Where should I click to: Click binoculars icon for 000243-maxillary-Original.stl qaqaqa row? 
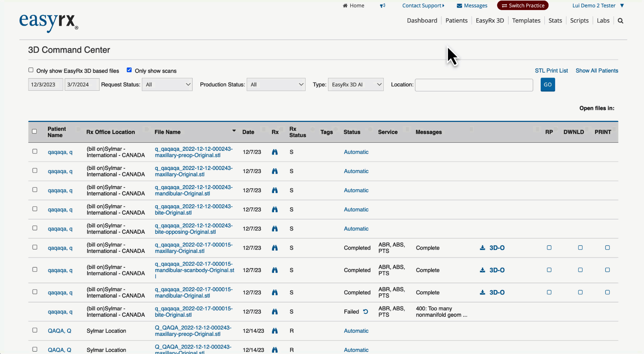point(275,171)
